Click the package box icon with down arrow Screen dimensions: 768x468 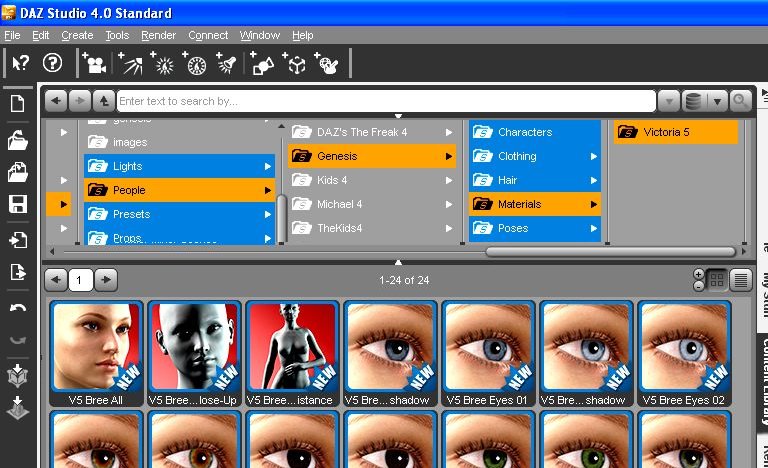click(18, 375)
